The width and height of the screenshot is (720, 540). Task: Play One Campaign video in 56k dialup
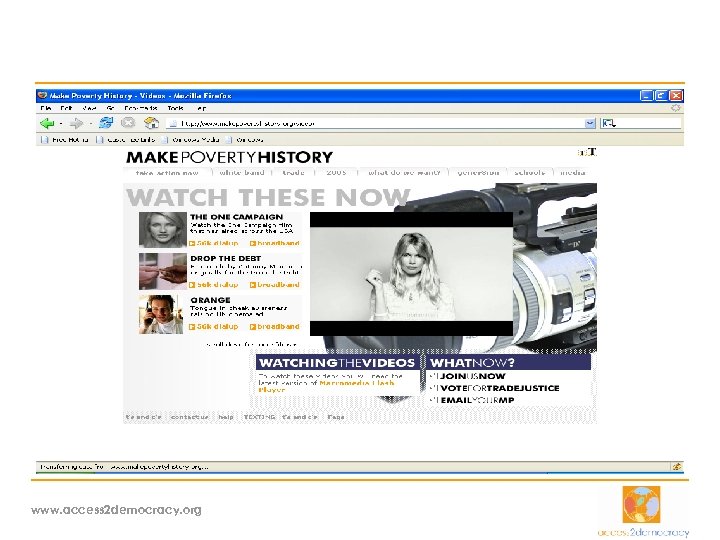click(x=214, y=243)
